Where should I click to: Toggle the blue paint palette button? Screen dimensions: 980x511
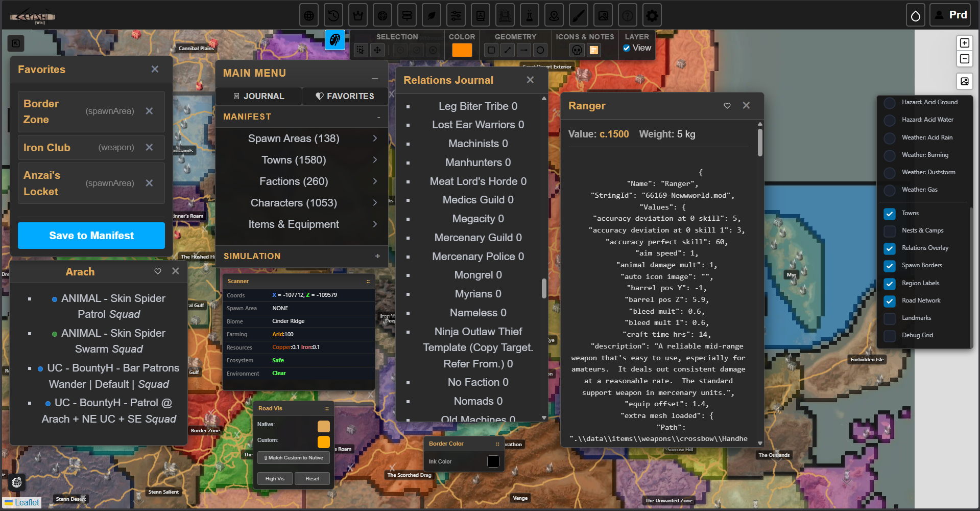[335, 40]
